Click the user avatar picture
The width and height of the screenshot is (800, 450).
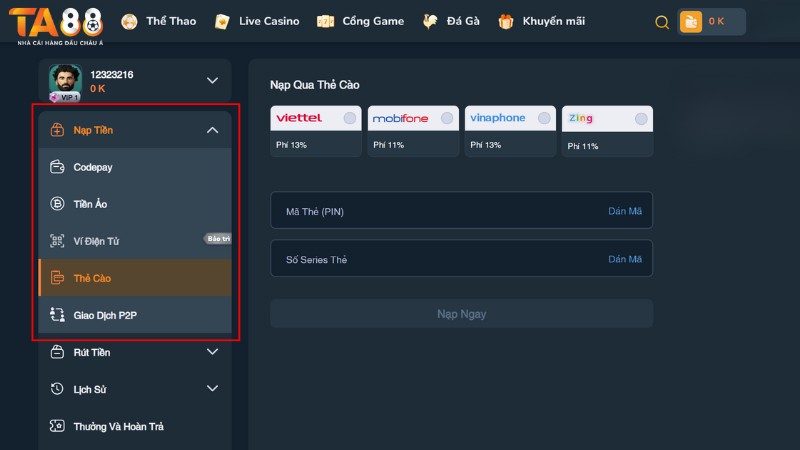coord(65,80)
